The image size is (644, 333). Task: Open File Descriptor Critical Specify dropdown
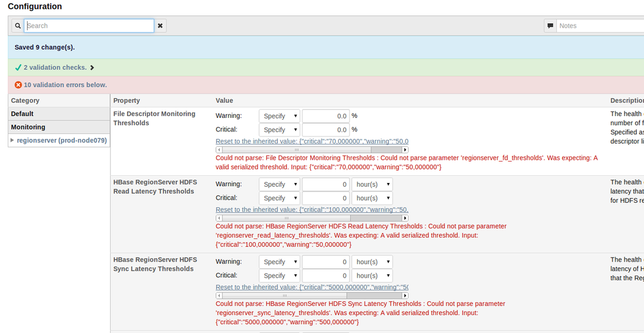pyautogui.click(x=279, y=129)
